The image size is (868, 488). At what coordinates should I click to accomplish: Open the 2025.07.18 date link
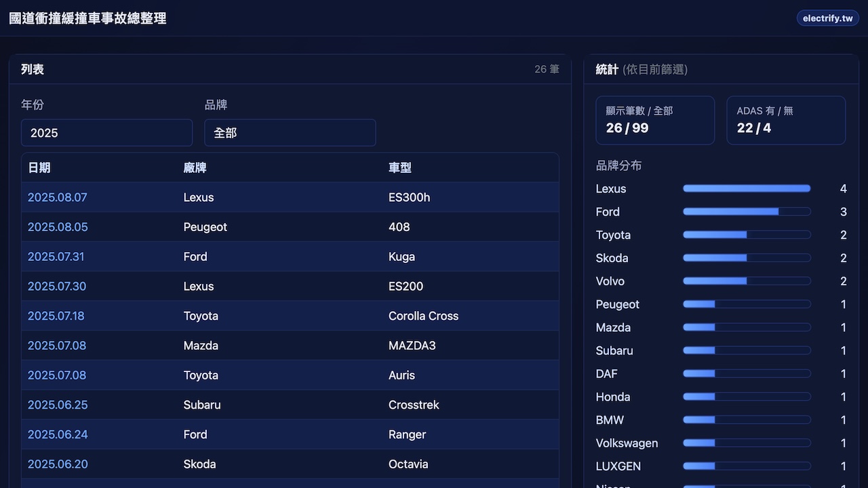pyautogui.click(x=56, y=316)
